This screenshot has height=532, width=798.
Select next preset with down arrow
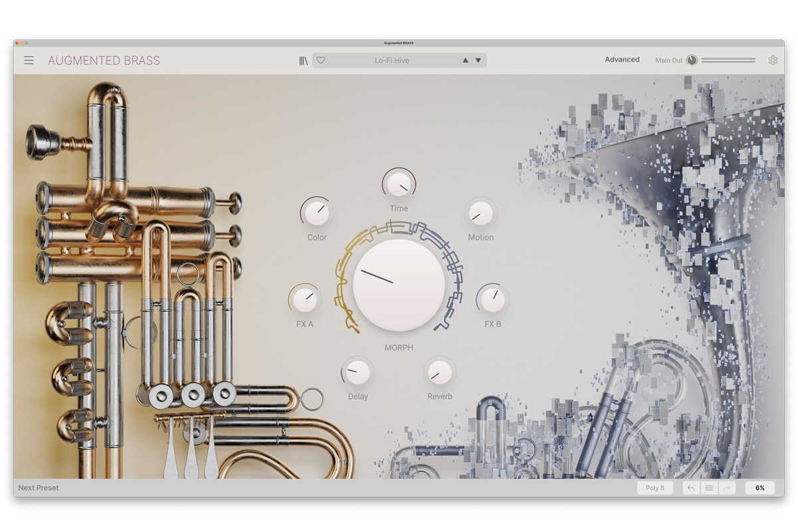click(x=478, y=61)
